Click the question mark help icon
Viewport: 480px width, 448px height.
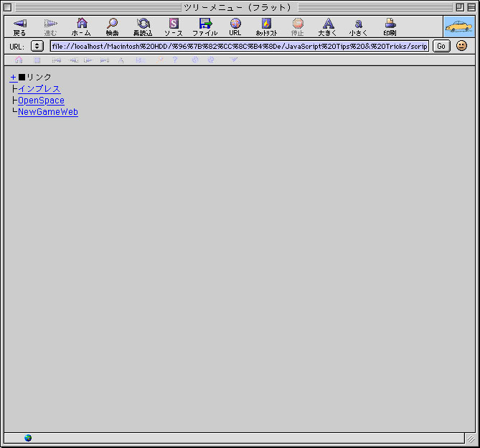[x=175, y=60]
